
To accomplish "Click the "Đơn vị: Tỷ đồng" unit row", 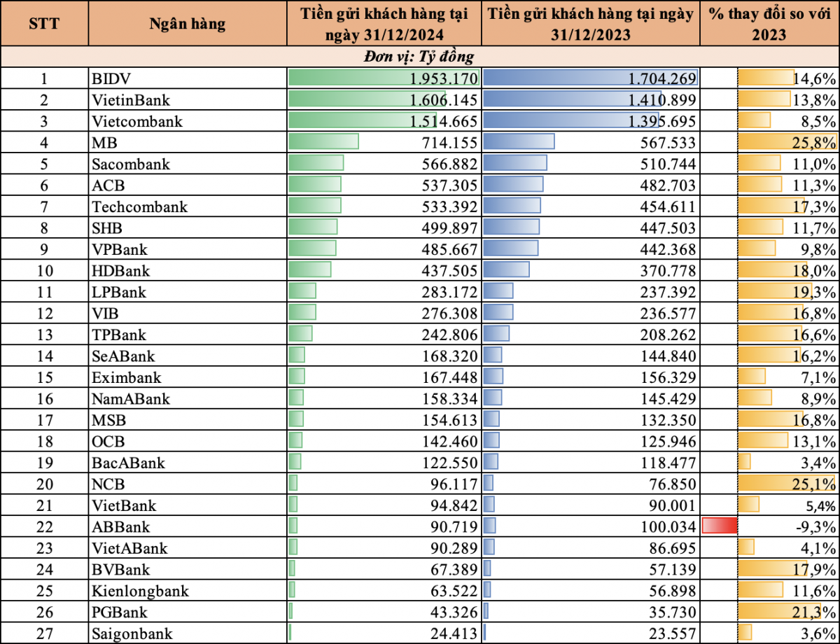I will [x=419, y=57].
